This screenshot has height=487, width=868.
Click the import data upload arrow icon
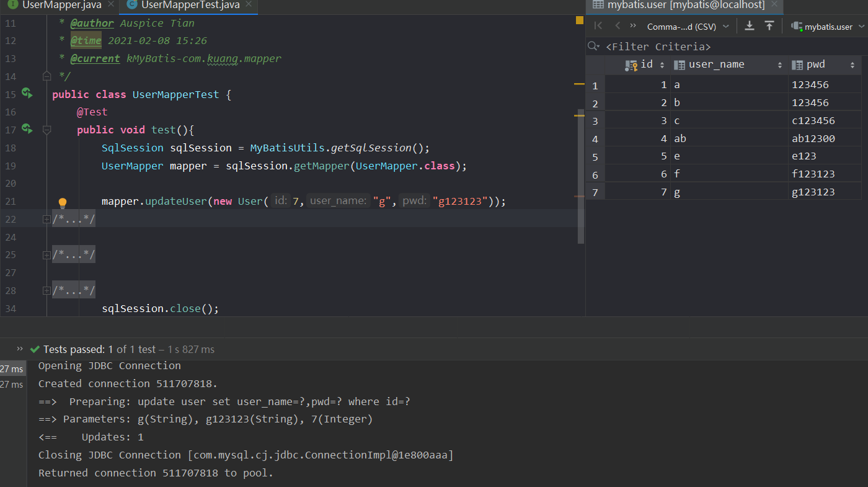(x=769, y=26)
